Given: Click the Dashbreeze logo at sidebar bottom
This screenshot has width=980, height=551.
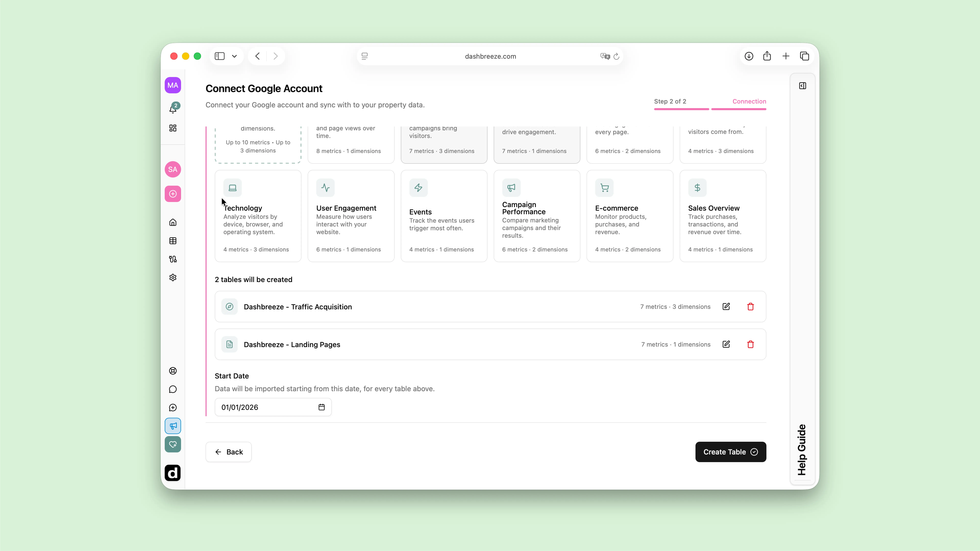Looking at the screenshot, I should [173, 473].
